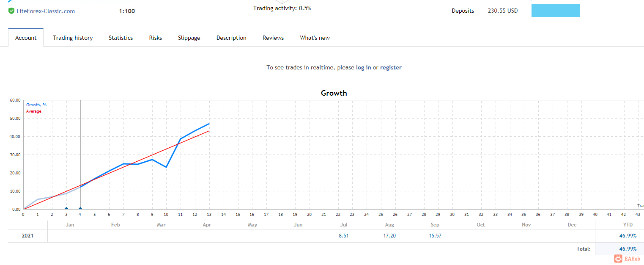Click the light blue rectangle button
644x265 pixels.
click(x=555, y=11)
